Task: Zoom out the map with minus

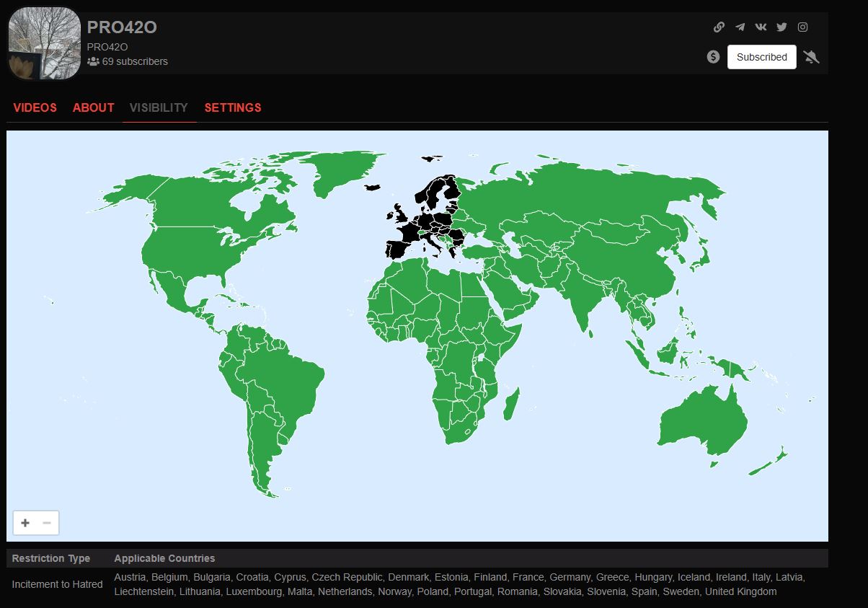Action: 47,523
